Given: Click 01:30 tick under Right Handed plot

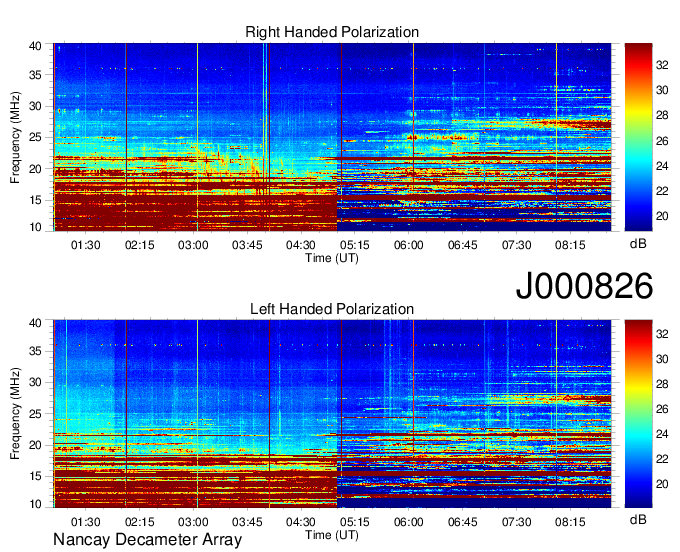Looking at the screenshot, I should (x=85, y=245).
